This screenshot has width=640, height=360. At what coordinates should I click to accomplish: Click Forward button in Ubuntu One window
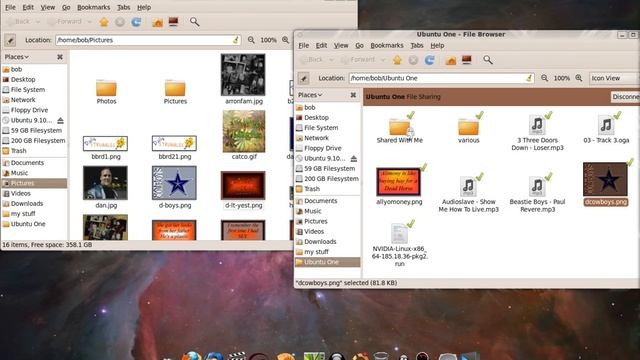click(x=358, y=60)
